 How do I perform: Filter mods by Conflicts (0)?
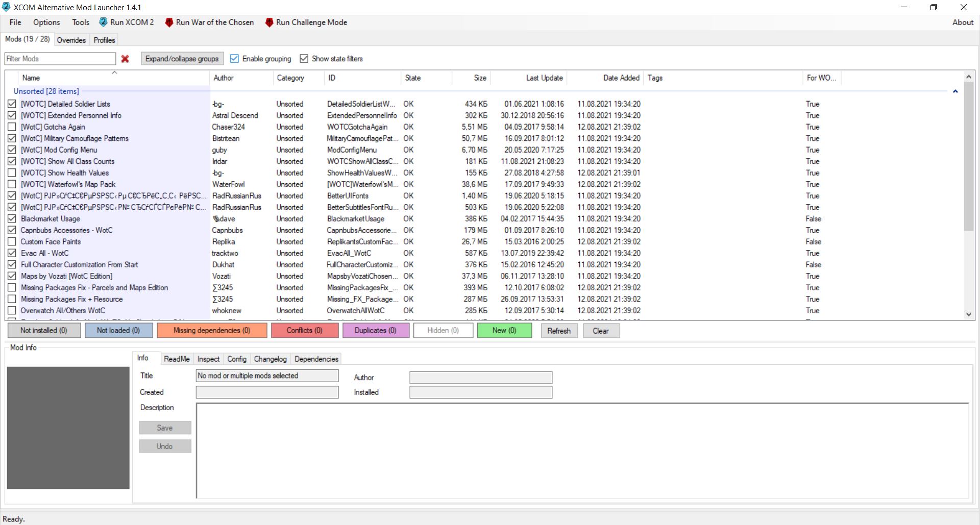[305, 331]
